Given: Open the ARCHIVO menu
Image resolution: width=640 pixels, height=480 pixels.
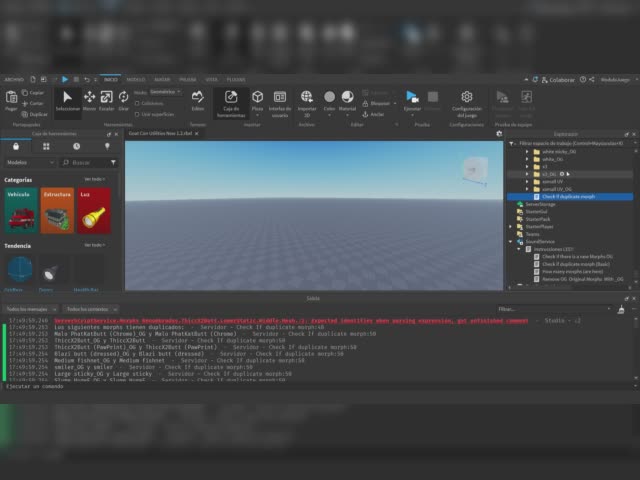Looking at the screenshot, I should pyautogui.click(x=14, y=80).
